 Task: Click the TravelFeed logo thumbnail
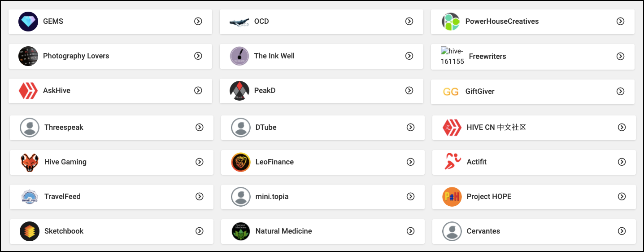pos(30,197)
